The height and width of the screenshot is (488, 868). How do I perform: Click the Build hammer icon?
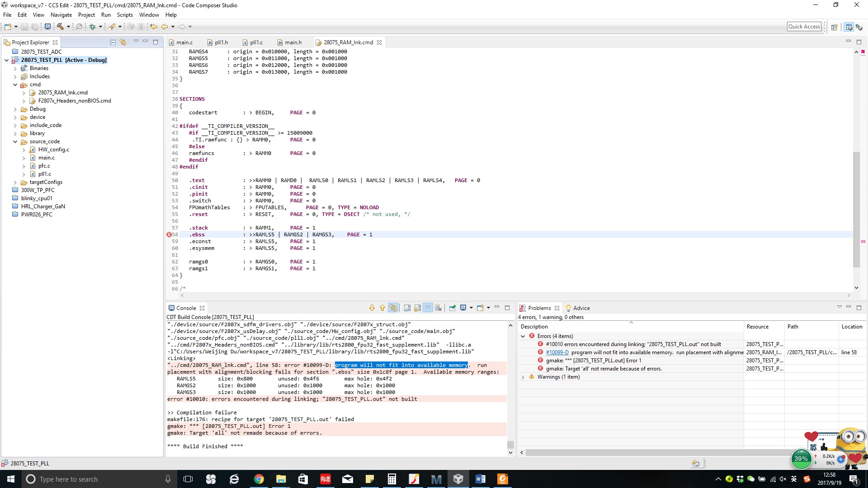click(60, 27)
